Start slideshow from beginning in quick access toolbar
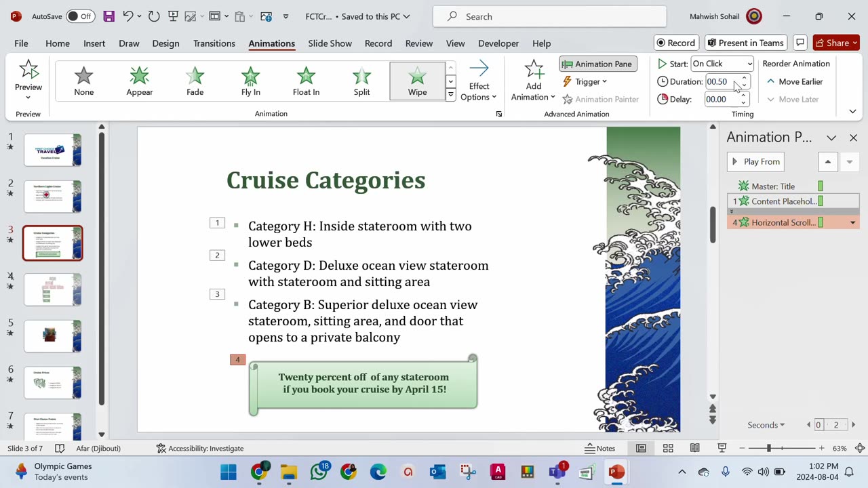Image resolution: width=868 pixels, height=488 pixels. [x=173, y=16]
